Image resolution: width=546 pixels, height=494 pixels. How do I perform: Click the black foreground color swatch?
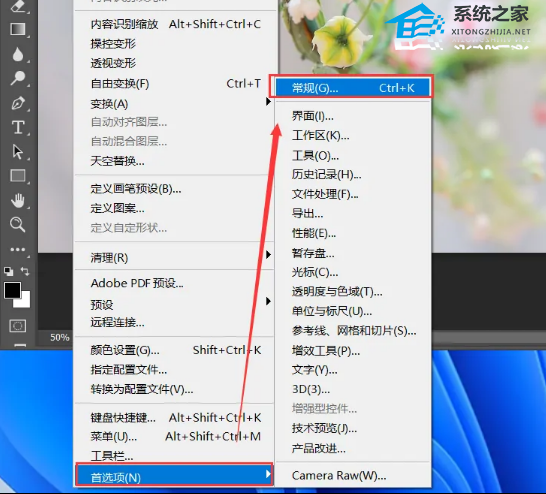coord(12,290)
